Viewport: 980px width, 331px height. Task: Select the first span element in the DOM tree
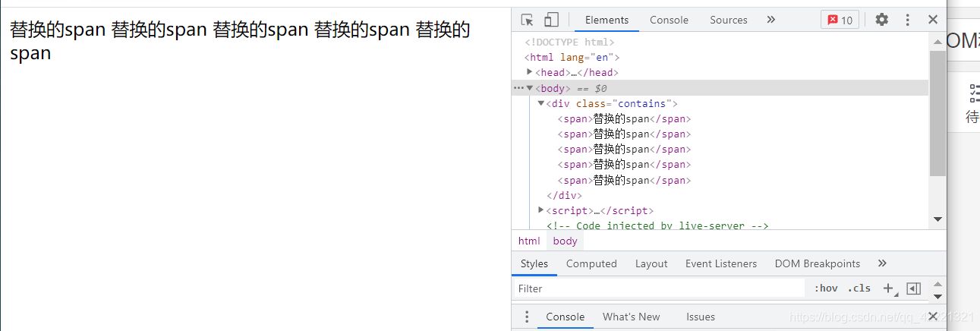coord(624,118)
